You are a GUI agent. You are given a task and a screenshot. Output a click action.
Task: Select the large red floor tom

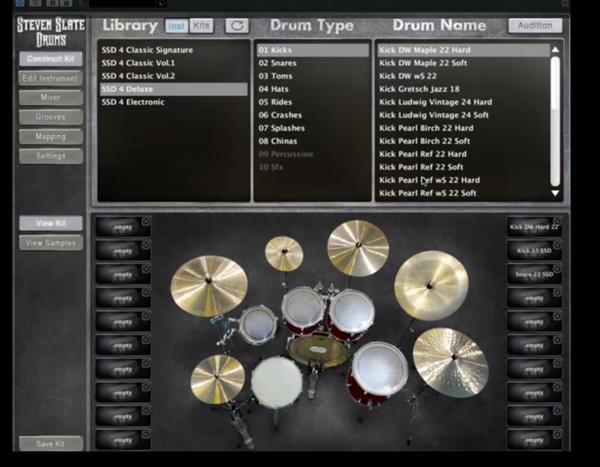(378, 371)
